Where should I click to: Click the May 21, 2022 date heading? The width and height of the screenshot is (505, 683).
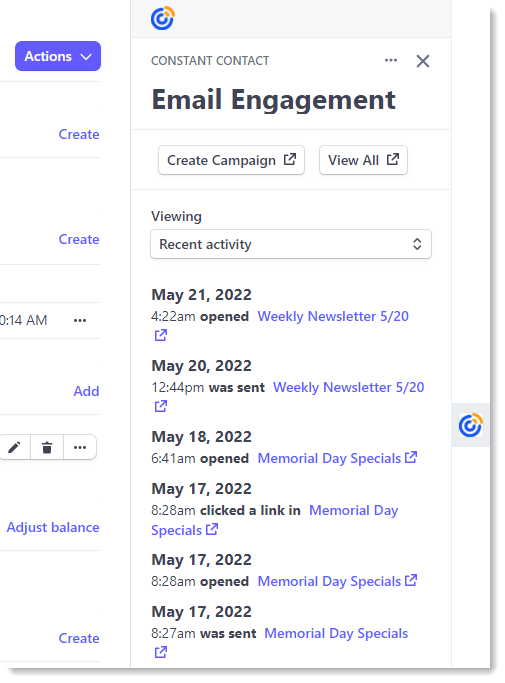[201, 295]
